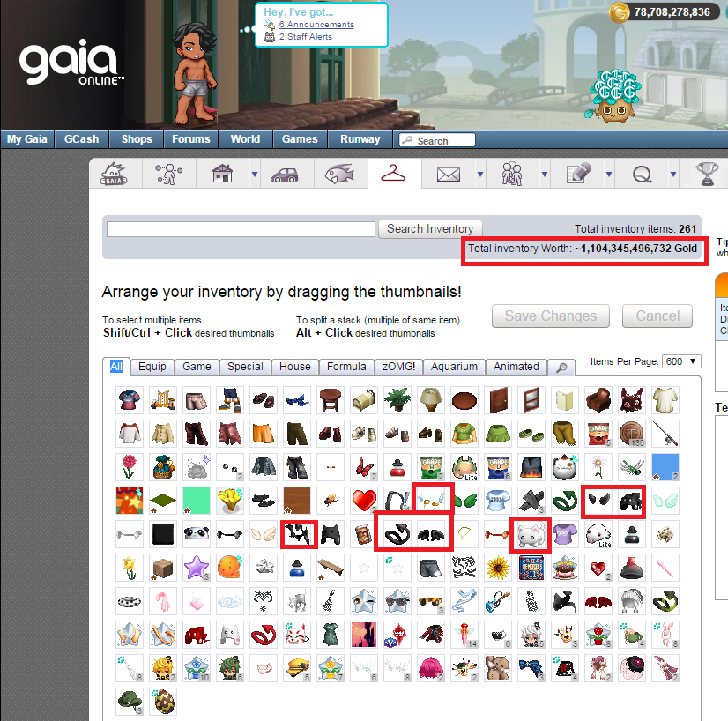Open the fish aquarium icon
The width and height of the screenshot is (728, 721).
tap(339, 175)
